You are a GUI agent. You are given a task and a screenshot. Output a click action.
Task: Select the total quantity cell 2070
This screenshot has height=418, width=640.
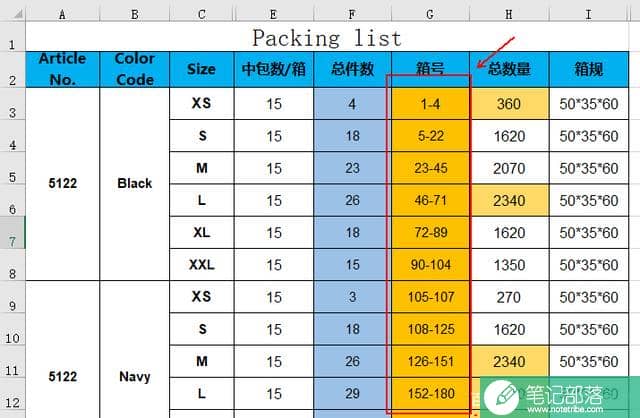(x=509, y=168)
